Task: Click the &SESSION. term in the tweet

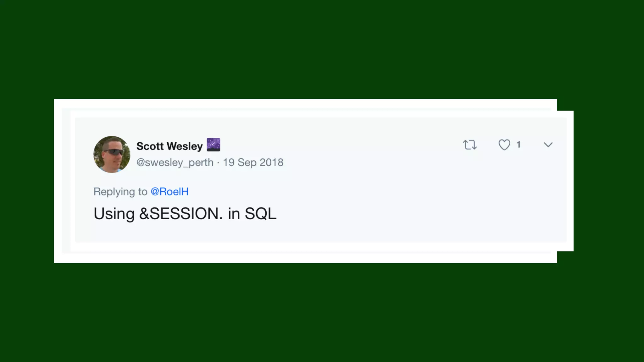Action: tap(181, 214)
